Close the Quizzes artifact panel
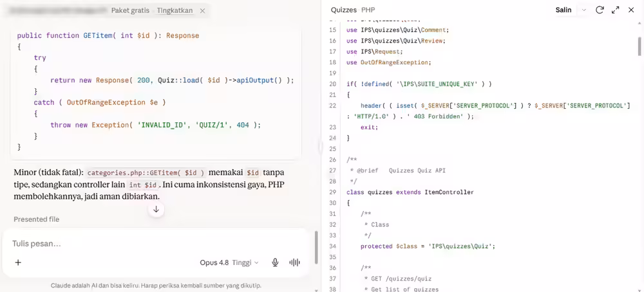Viewport: 644px width, 292px height. tap(631, 10)
